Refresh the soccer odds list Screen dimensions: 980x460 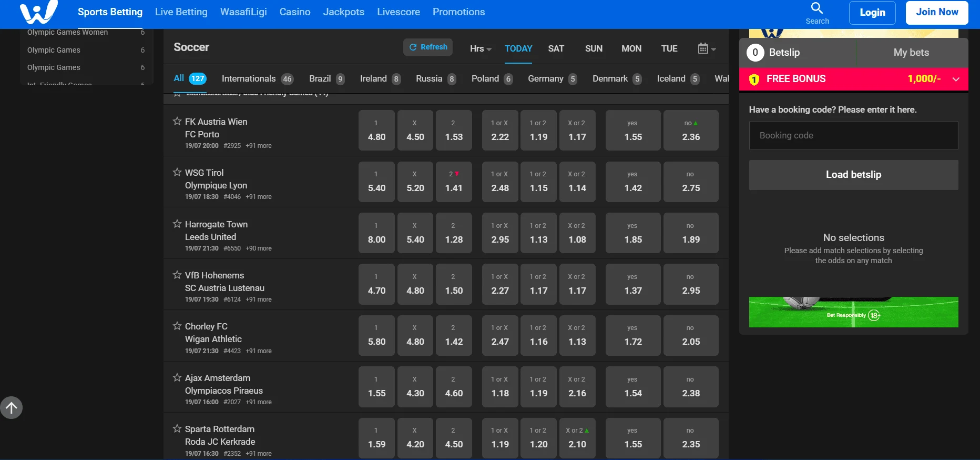tap(428, 47)
